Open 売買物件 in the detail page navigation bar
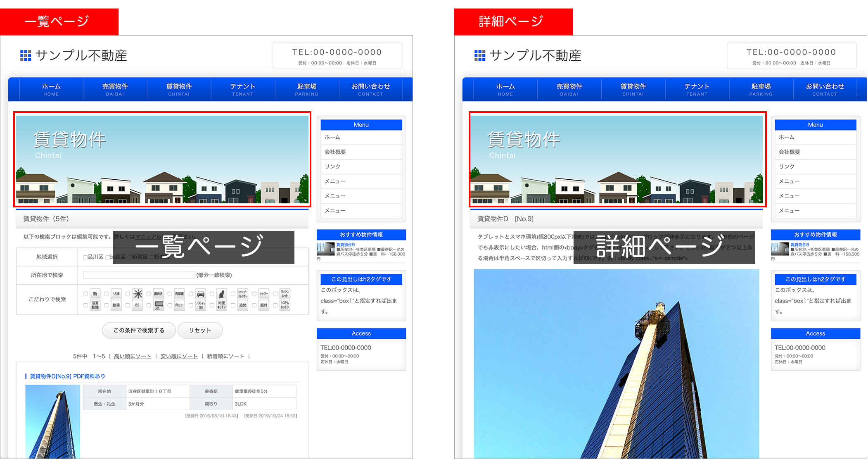868x459 pixels. pyautogui.click(x=569, y=89)
